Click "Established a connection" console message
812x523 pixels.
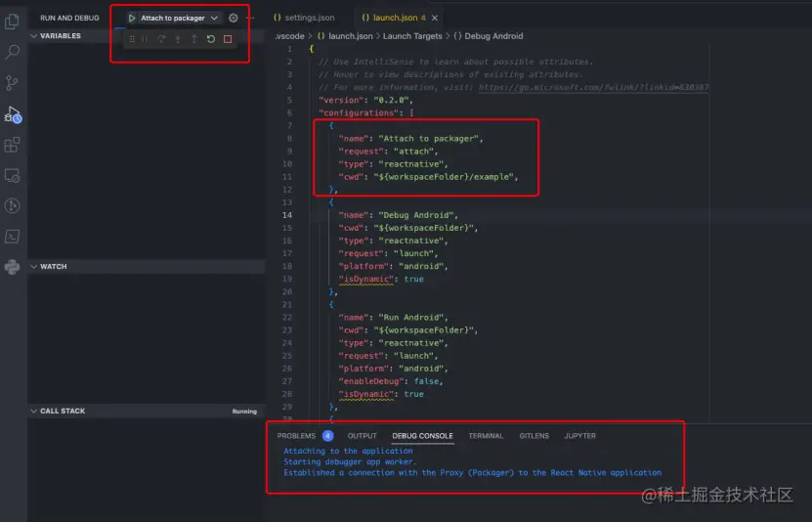472,473
